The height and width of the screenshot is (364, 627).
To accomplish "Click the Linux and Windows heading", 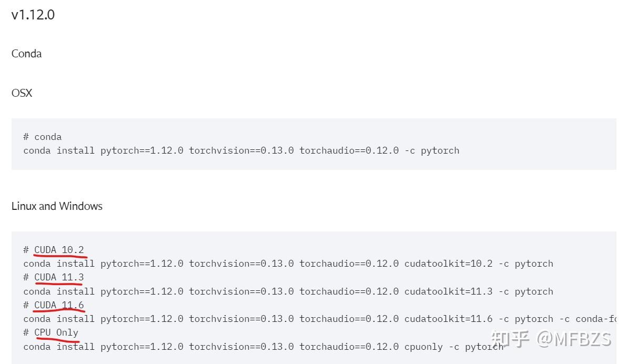I will (x=57, y=206).
